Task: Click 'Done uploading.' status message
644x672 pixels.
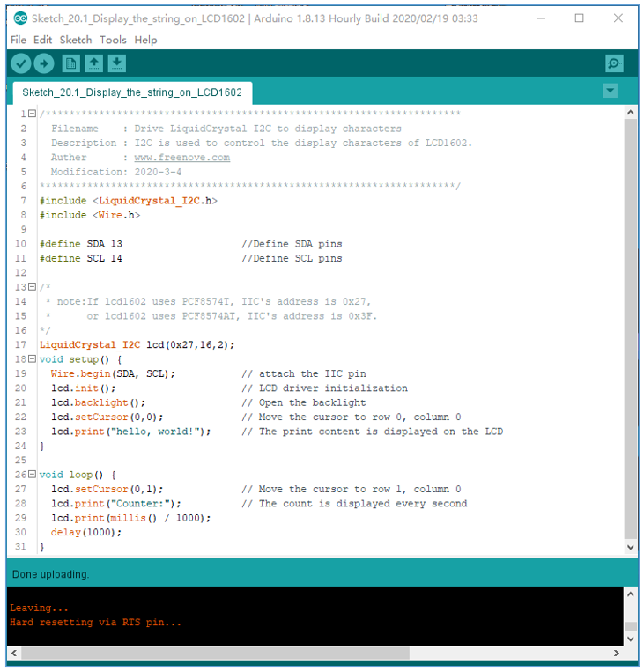Action: tap(50, 574)
